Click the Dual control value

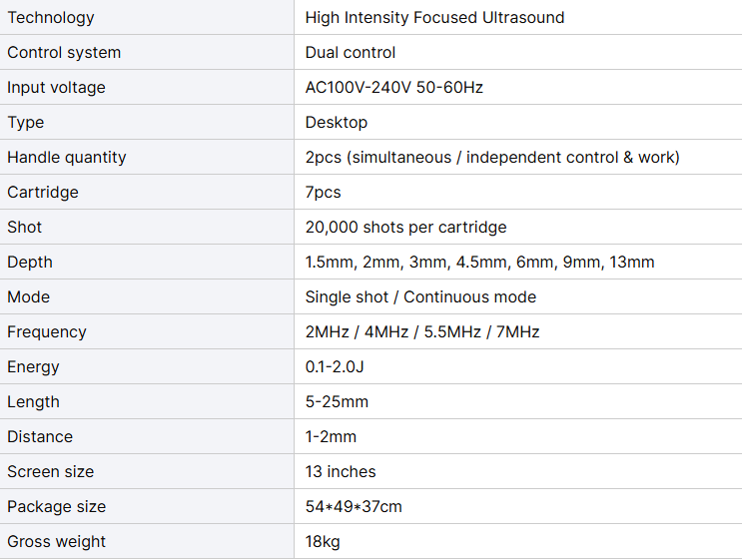point(351,52)
